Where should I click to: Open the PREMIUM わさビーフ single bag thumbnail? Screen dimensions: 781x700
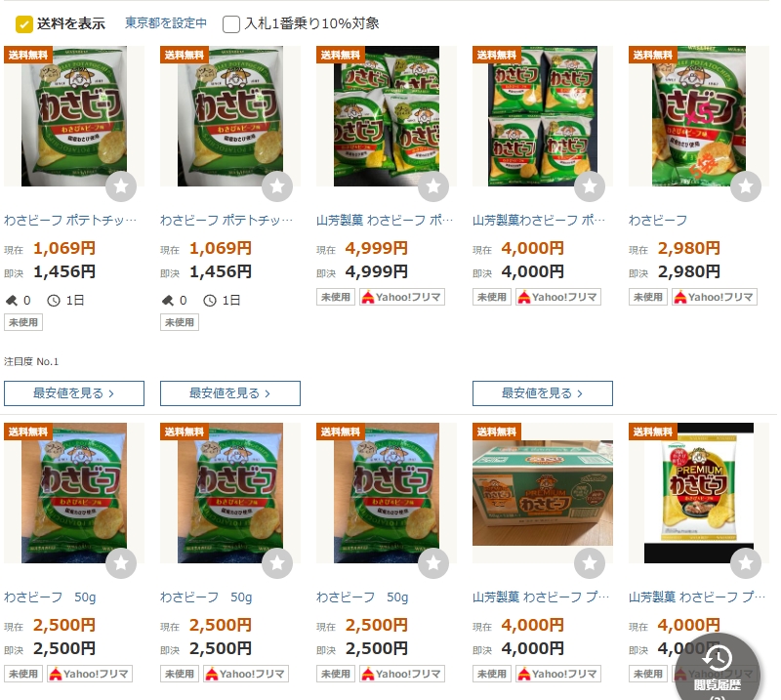click(x=699, y=493)
